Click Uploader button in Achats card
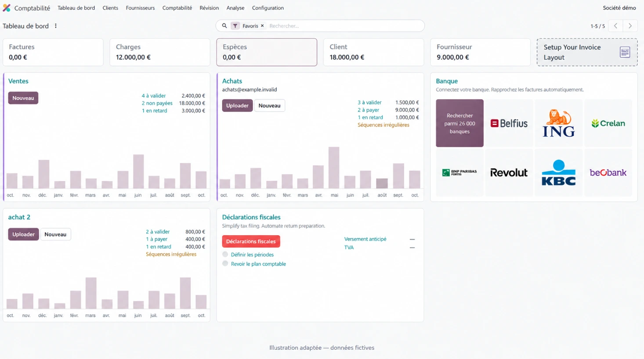Screen dimensions: 644x359 tap(237, 106)
